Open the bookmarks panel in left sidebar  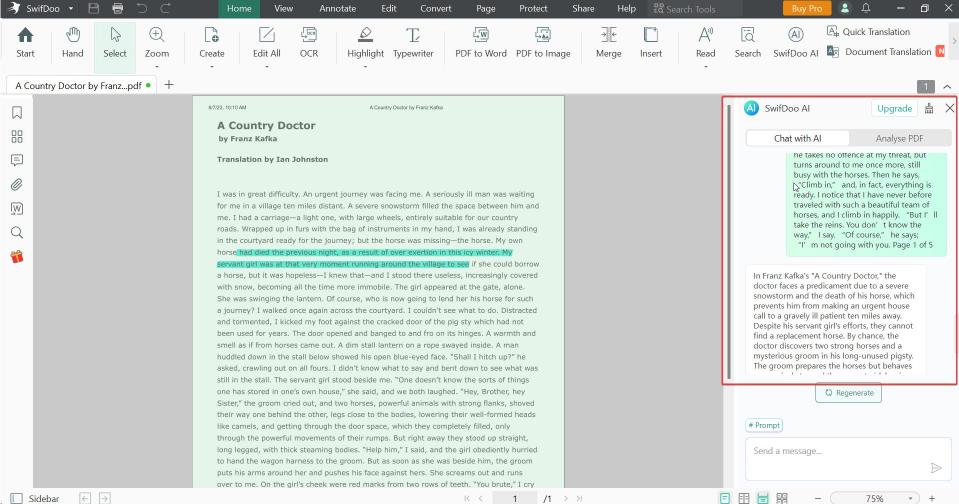[x=17, y=113]
